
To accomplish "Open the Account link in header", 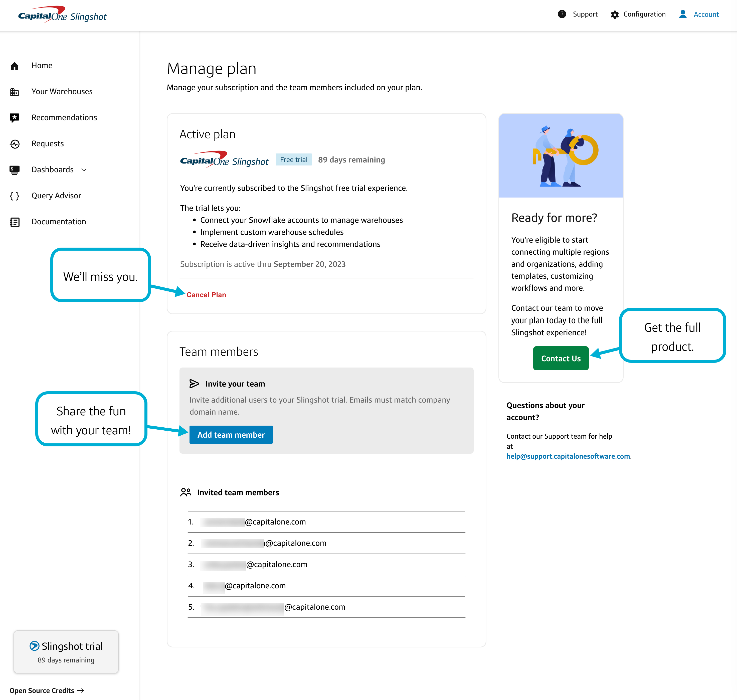I will (706, 15).
